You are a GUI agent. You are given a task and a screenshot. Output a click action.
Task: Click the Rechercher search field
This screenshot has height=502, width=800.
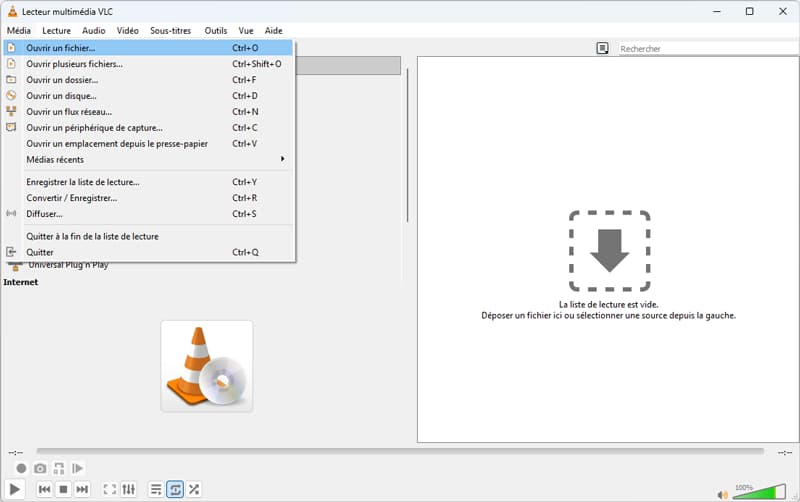pyautogui.click(x=708, y=48)
